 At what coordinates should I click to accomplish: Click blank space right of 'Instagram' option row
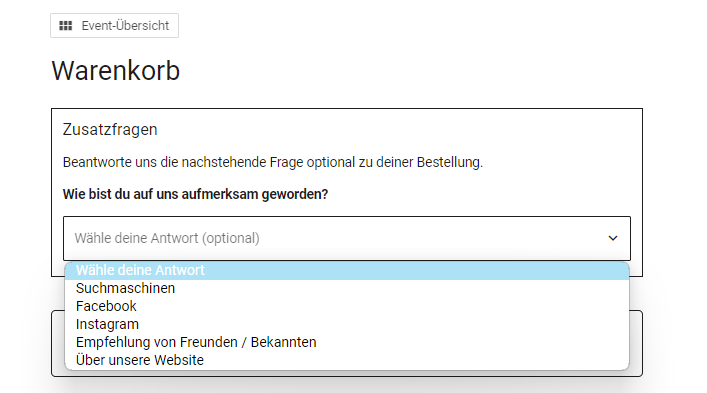[383, 324]
